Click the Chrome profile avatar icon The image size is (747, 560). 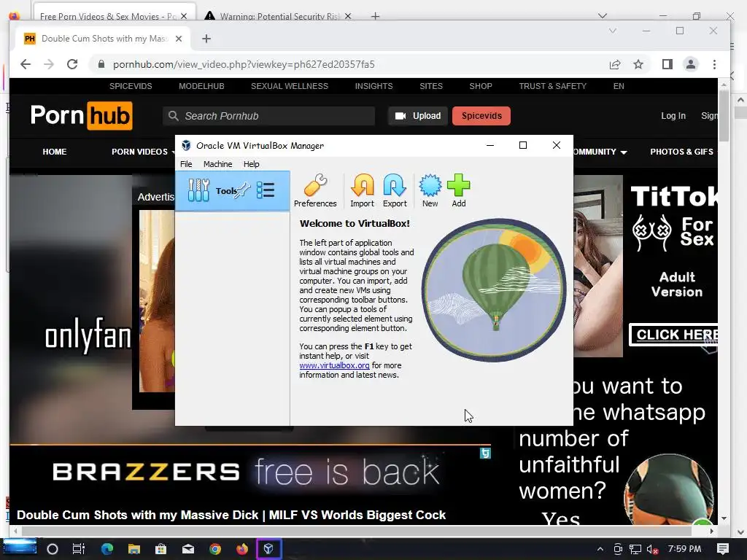(x=691, y=64)
